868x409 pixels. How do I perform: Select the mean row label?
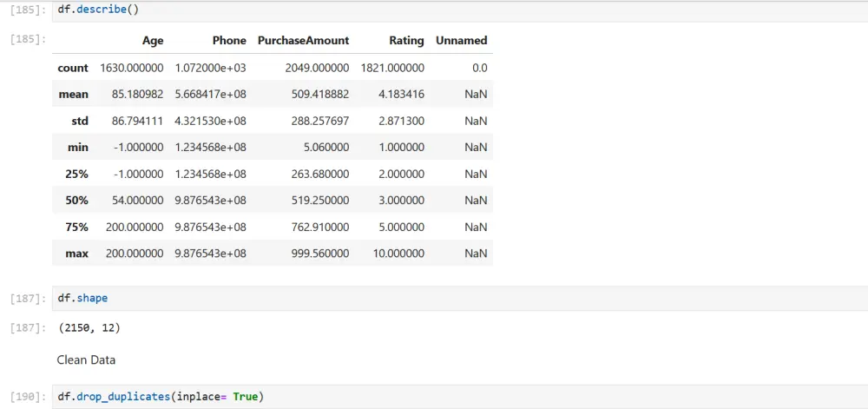[x=74, y=95]
